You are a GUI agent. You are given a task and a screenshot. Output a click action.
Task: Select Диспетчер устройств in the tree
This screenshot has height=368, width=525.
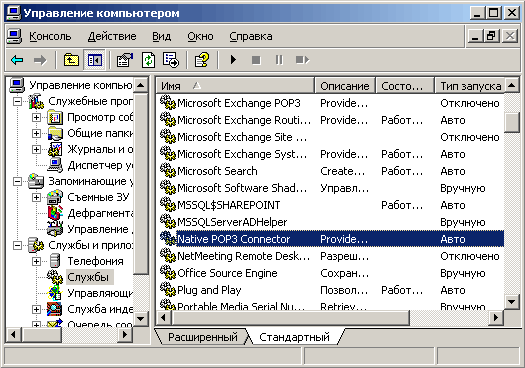pos(100,165)
